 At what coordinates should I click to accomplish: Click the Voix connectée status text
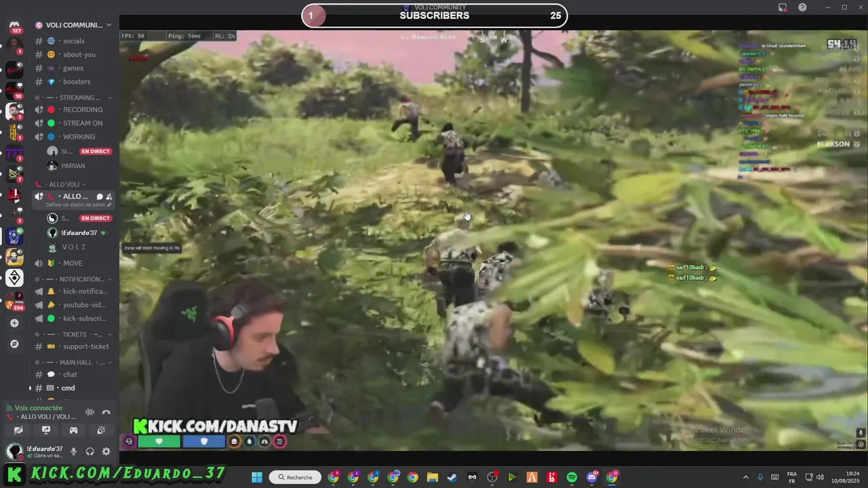point(39,408)
